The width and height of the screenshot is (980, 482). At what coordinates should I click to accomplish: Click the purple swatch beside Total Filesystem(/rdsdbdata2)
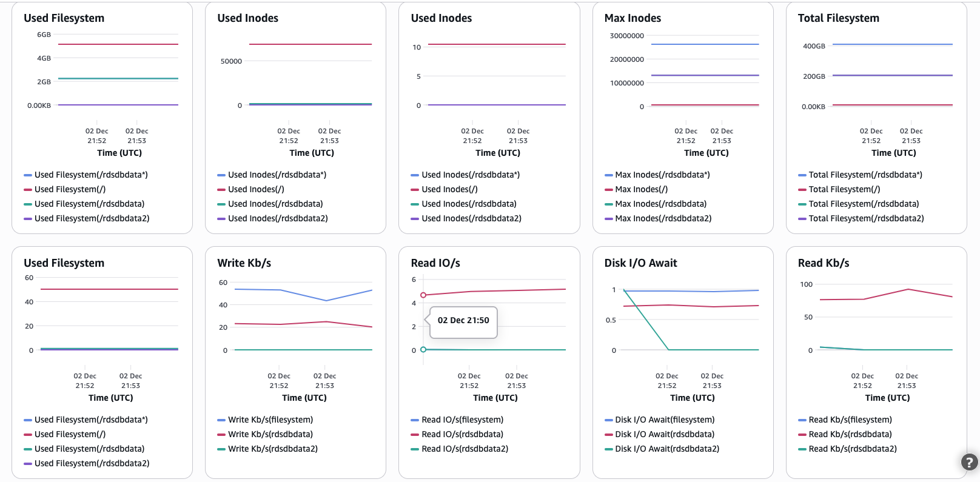pyautogui.click(x=802, y=219)
